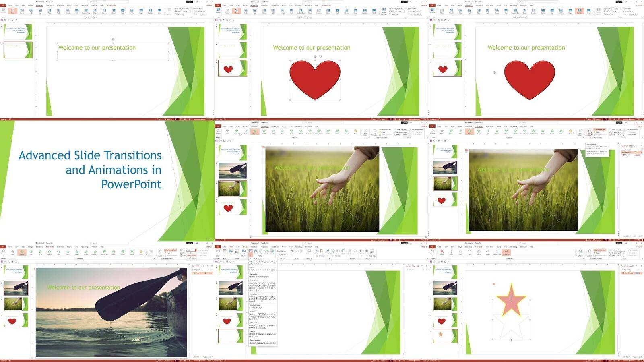Click Grow & Turn animation in wheat window without pane

319,131
